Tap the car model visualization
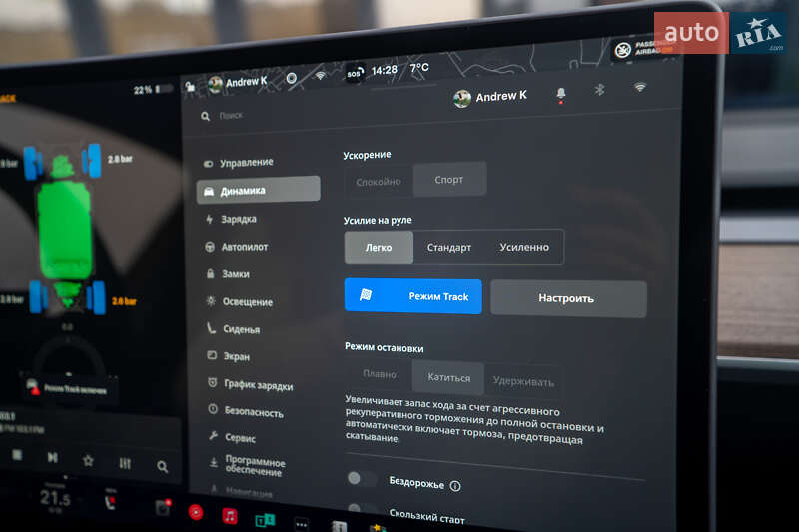 pos(65,230)
